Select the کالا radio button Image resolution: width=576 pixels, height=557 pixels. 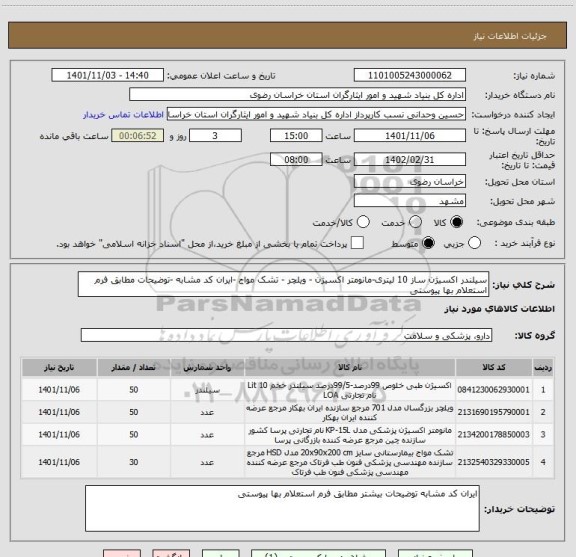457,222
